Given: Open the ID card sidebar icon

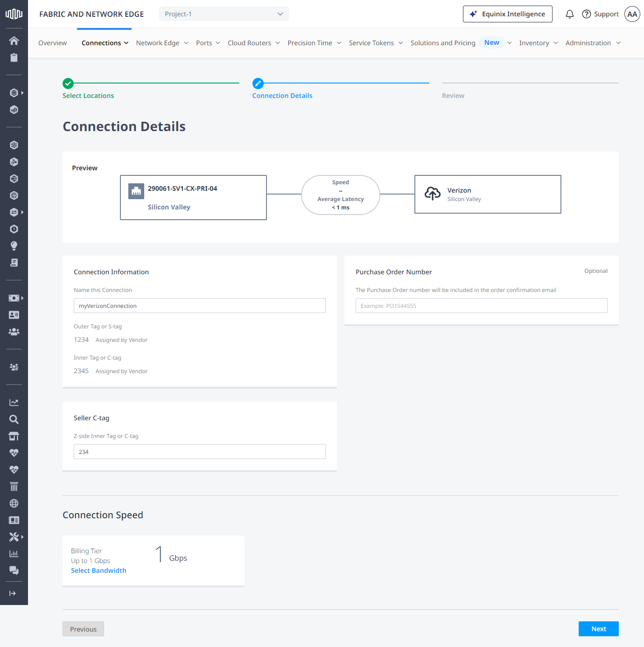Looking at the screenshot, I should pyautogui.click(x=14, y=315).
